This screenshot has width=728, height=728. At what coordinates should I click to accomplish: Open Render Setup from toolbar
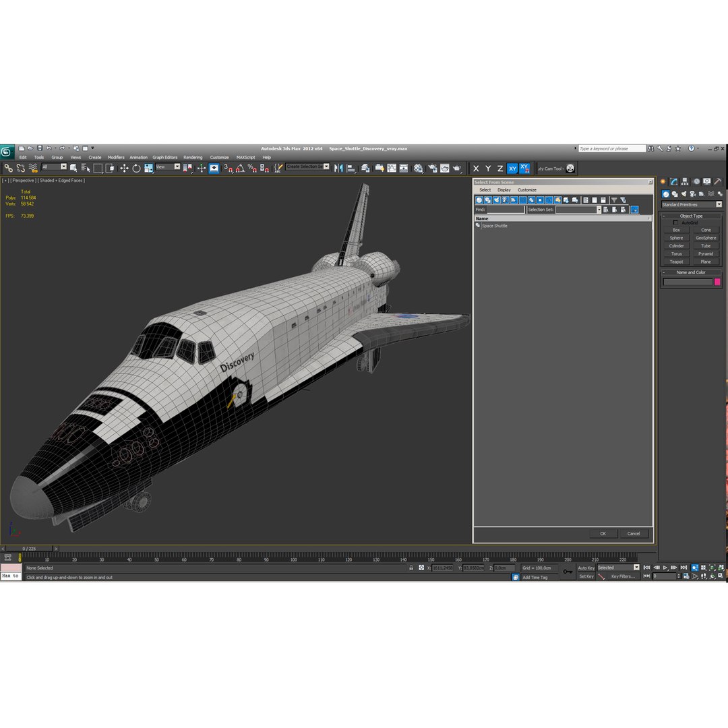click(x=433, y=168)
